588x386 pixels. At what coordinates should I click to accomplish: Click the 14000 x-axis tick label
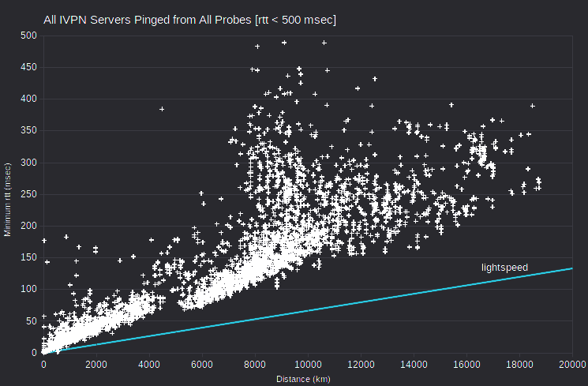tap(414, 365)
